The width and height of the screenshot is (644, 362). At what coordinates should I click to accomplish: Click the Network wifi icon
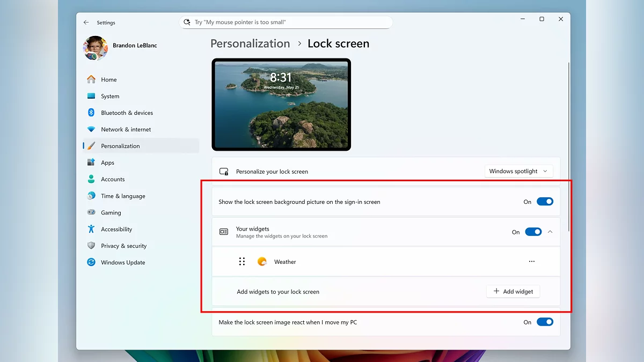[x=91, y=129]
